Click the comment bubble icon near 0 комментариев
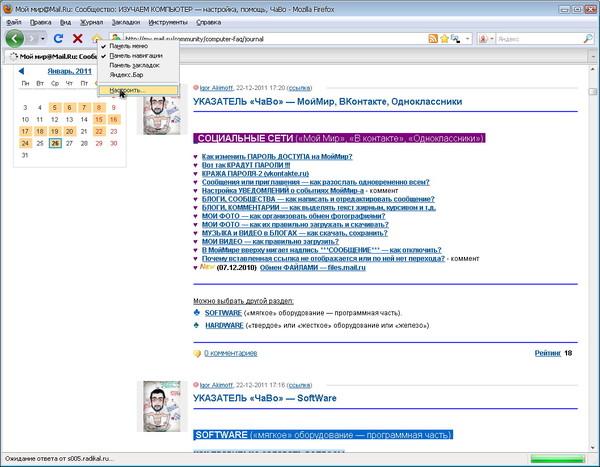600x467 pixels. 197,353
